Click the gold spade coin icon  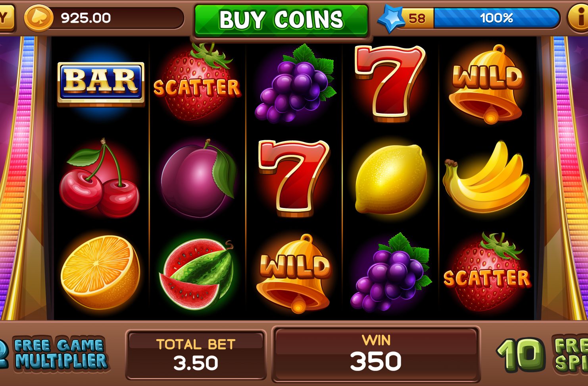point(38,18)
